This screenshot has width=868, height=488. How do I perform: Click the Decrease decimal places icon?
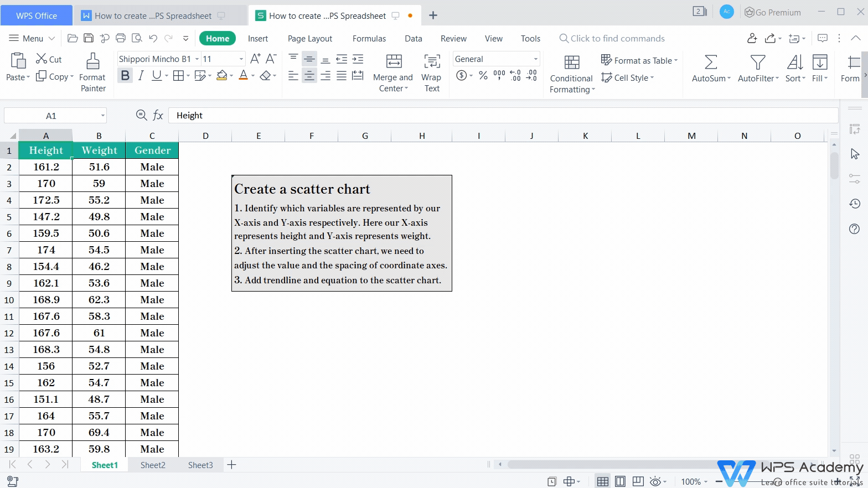[531, 75]
